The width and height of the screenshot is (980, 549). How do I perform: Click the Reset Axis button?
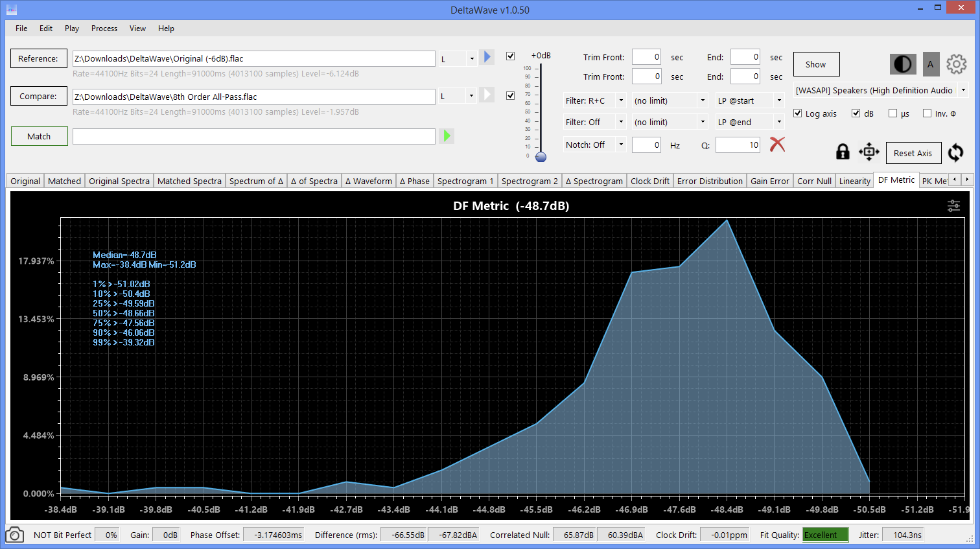913,153
